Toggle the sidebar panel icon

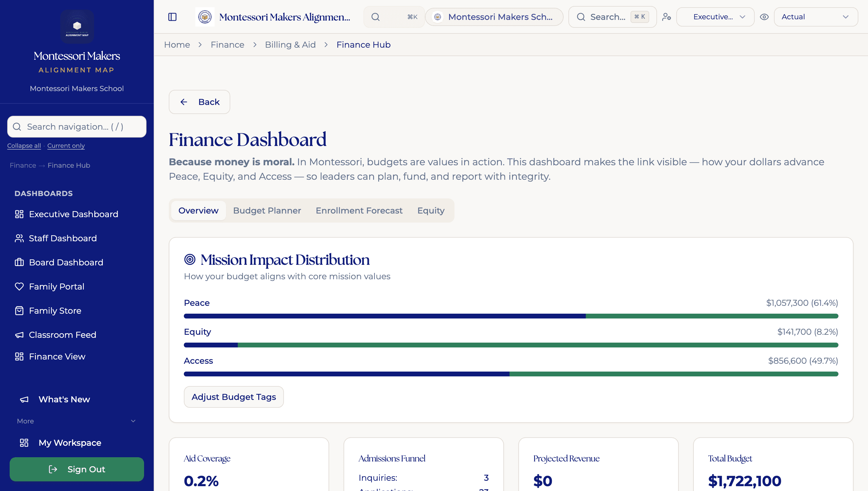(172, 17)
